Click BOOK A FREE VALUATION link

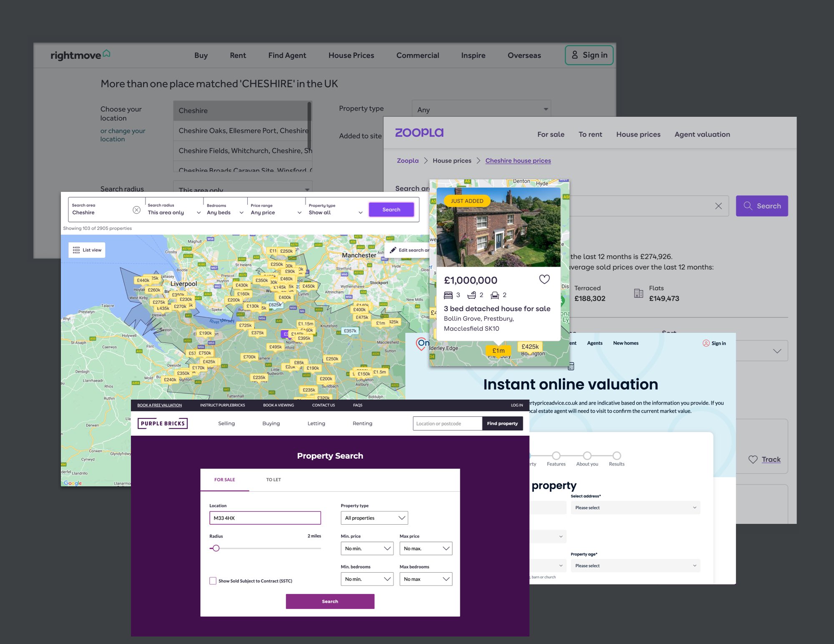(x=160, y=405)
